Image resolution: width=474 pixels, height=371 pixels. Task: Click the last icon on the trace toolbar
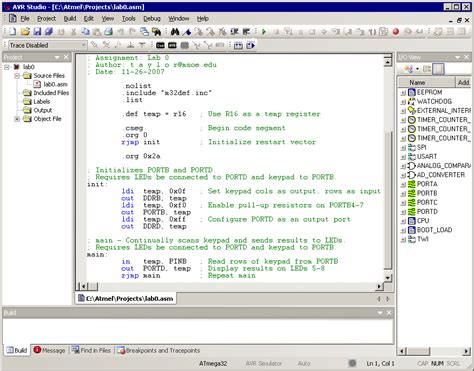(251, 45)
